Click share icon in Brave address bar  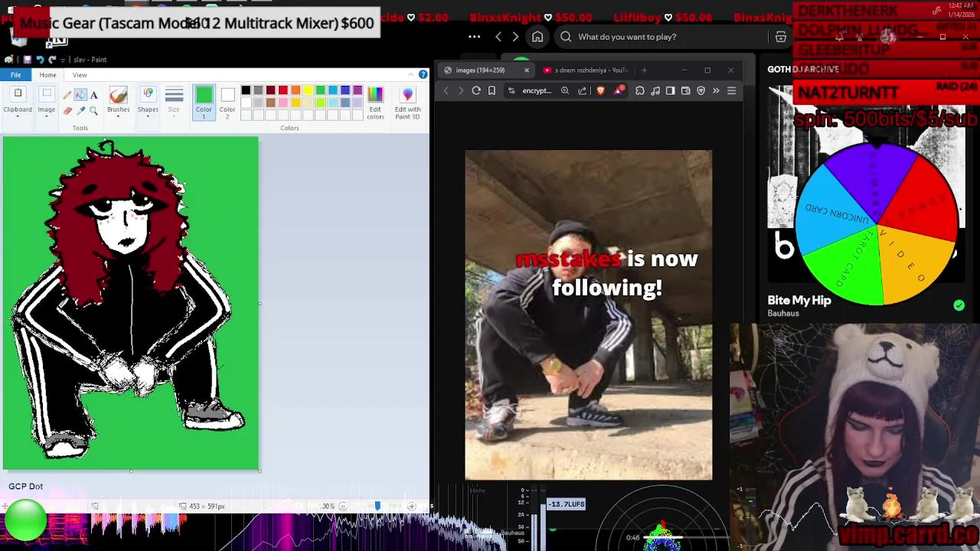583,91
